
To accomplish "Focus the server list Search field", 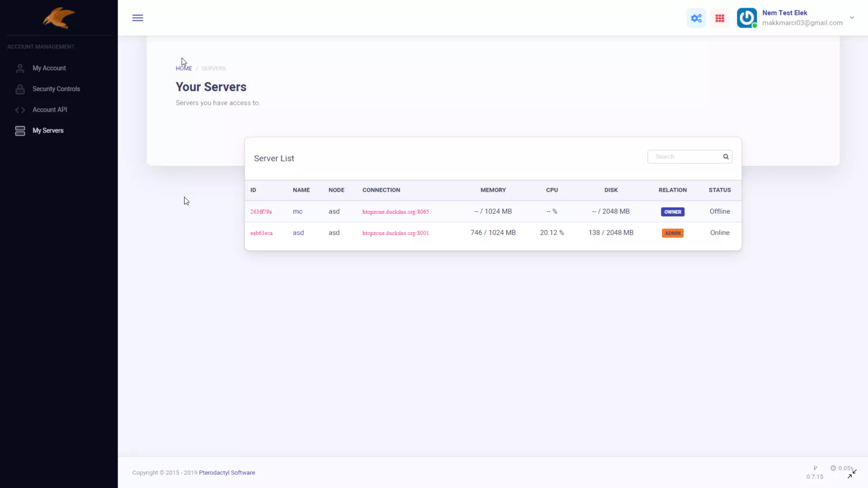I will point(685,157).
